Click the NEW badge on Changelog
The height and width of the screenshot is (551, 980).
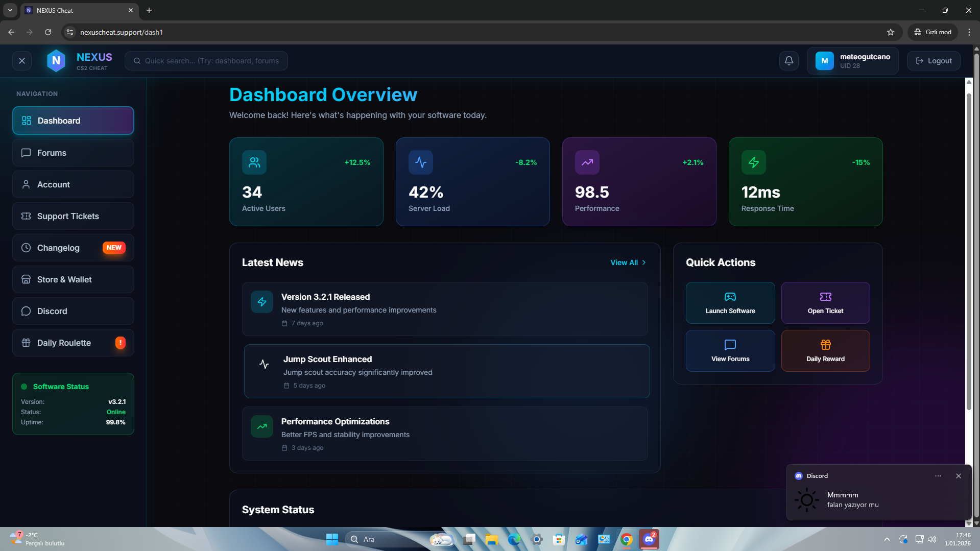[x=114, y=248]
